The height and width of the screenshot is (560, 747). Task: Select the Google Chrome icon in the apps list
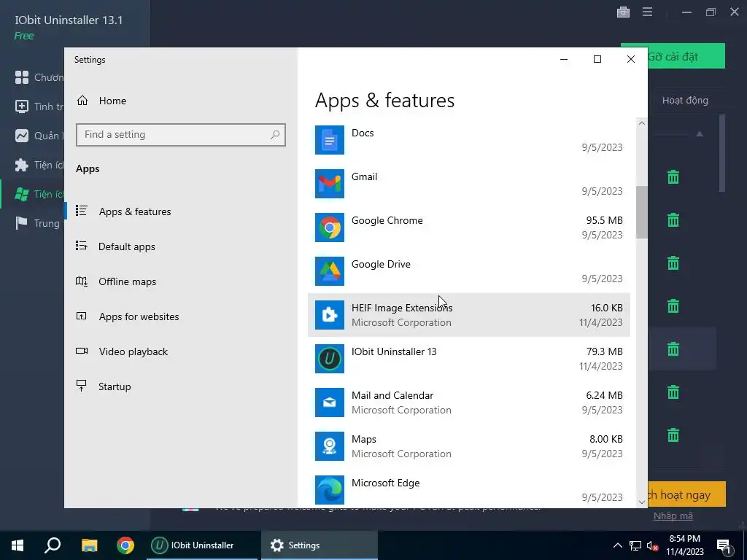(x=329, y=227)
